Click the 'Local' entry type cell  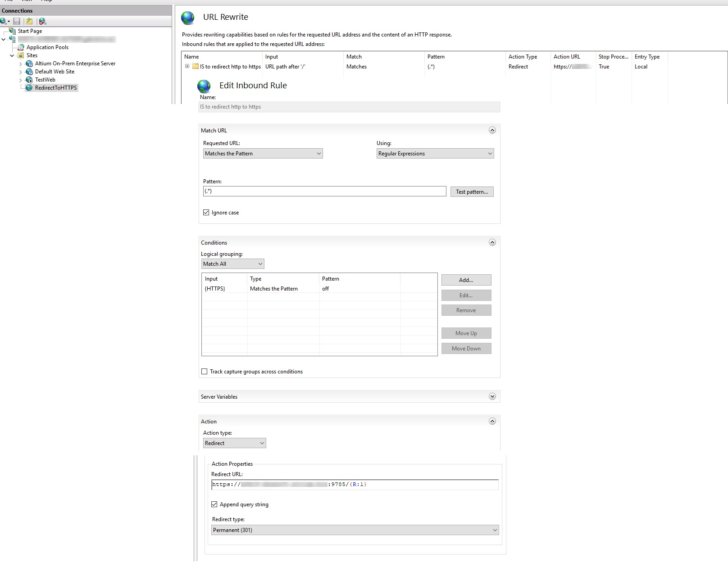(x=641, y=67)
